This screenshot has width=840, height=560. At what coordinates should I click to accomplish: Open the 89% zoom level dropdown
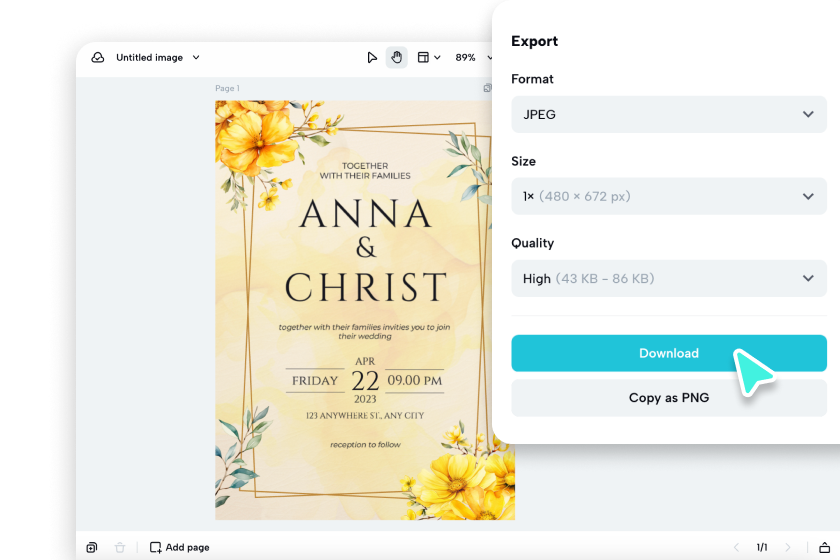pos(472,58)
